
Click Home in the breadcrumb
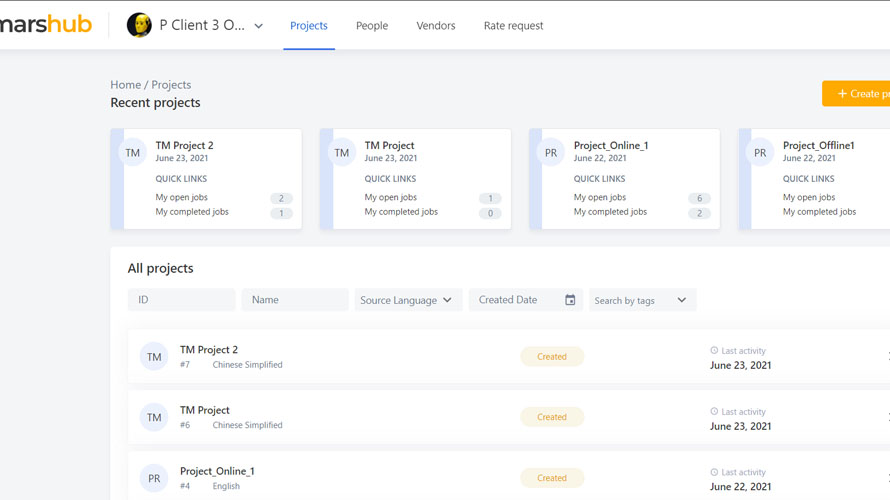(125, 85)
